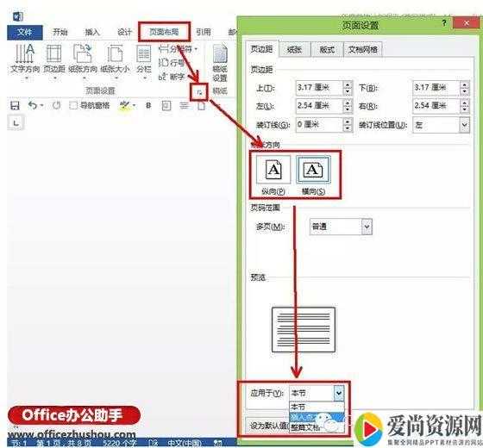Open the 应用于(Y) apply-to dropdown arrow
The image size is (483, 448).
pos(339,393)
